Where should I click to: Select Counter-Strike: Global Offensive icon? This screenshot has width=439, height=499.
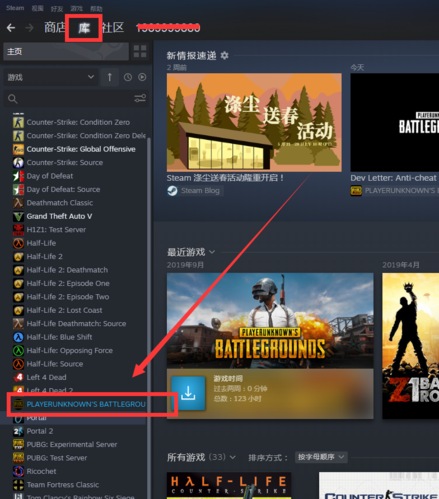click(x=18, y=149)
